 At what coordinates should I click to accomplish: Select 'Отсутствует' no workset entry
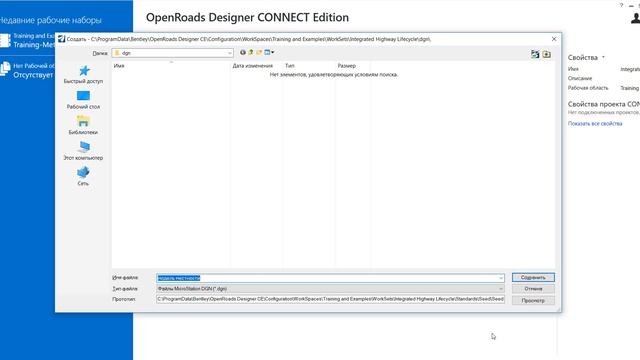coord(27,70)
